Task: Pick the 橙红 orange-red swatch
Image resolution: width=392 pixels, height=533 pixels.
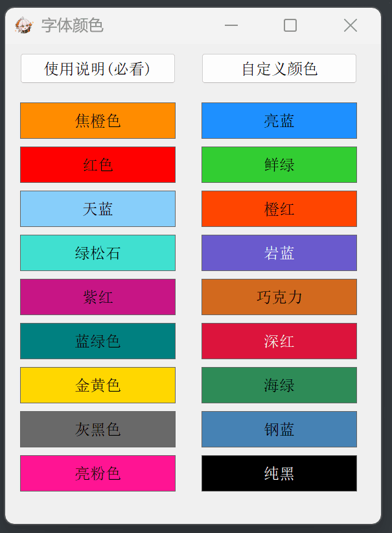Action: 279,209
